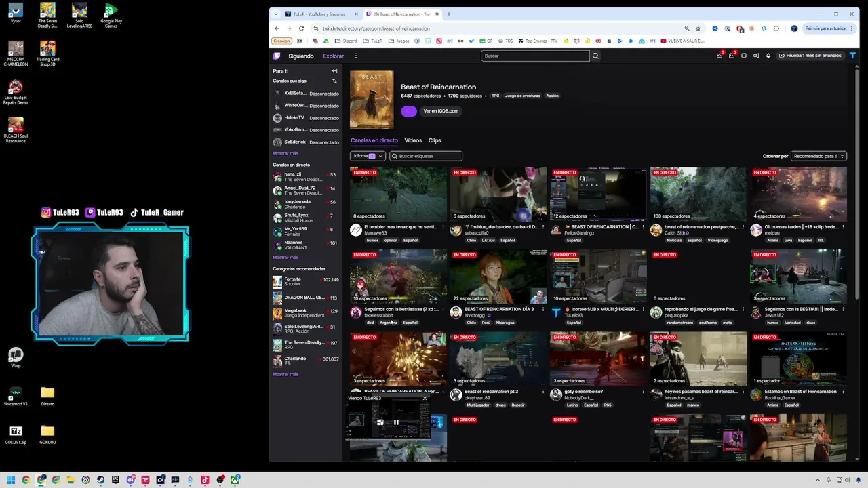Open Chrome tab search dropdown arrow
868x488 pixels.
pos(276,14)
